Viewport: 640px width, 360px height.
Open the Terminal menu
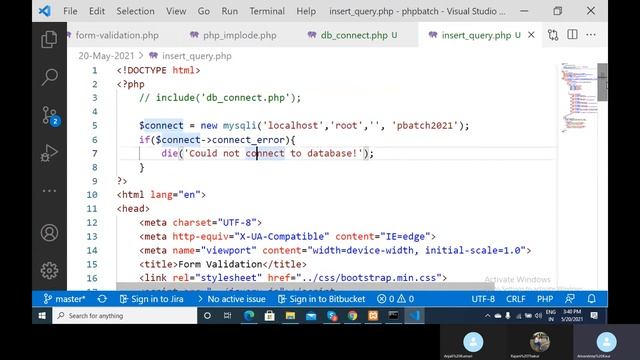click(267, 11)
